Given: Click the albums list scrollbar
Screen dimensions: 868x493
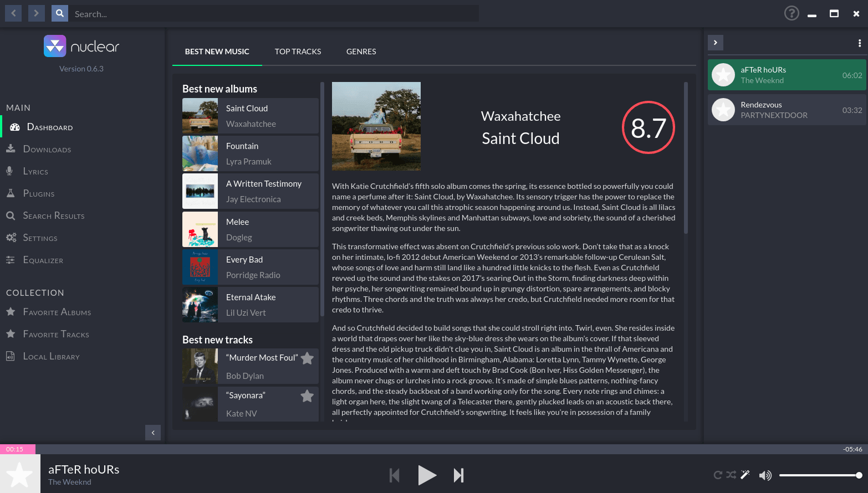Looking at the screenshot, I should pyautogui.click(x=322, y=199).
